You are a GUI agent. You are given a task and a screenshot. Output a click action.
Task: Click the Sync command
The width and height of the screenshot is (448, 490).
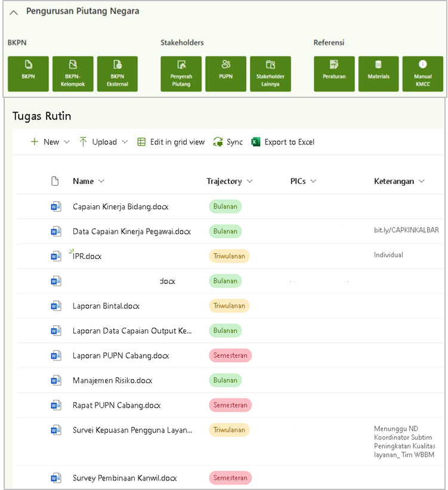click(228, 142)
